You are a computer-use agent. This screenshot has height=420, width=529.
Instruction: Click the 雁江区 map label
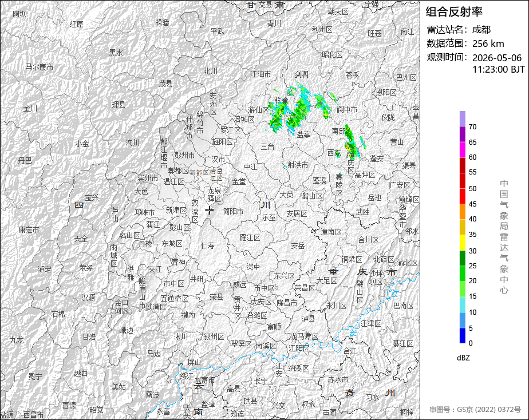[250, 237]
